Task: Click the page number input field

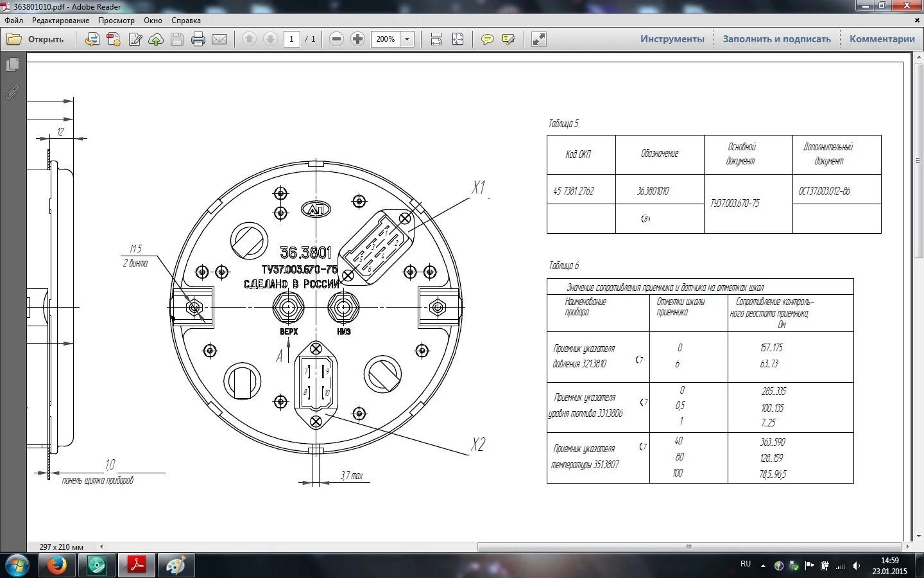Action: 291,39
